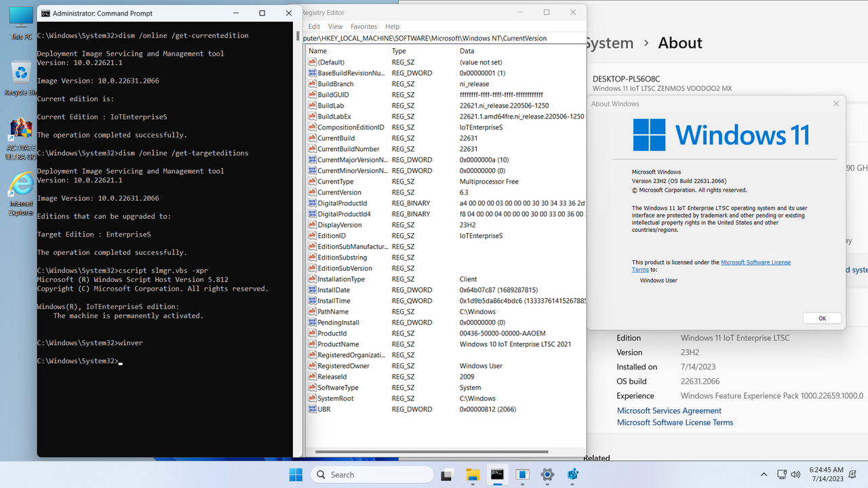Image resolution: width=868 pixels, height=488 pixels.
Task: Select the PendingInstall DWORD icon
Action: pyautogui.click(x=312, y=323)
